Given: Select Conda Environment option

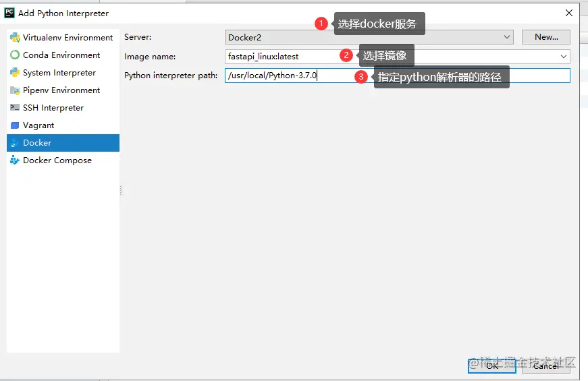Looking at the screenshot, I should 63,55.
